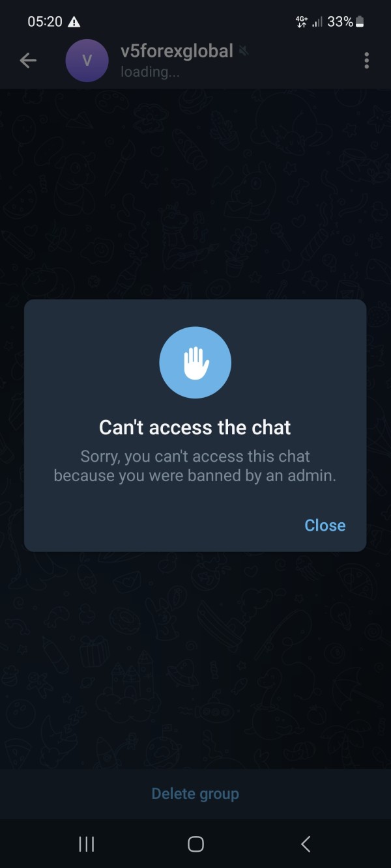Viewport: 391px width, 868px height.
Task: Tap Android back navigation chevron
Action: tap(306, 844)
